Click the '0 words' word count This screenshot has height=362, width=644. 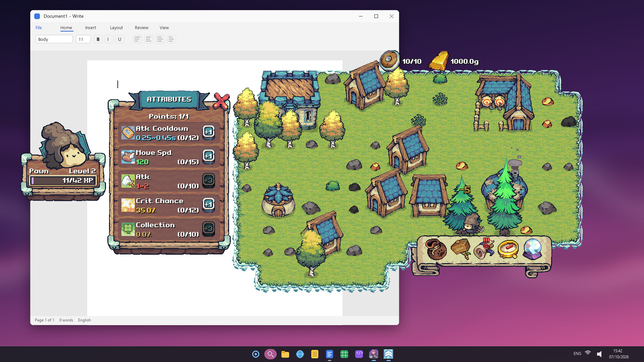tap(66, 320)
